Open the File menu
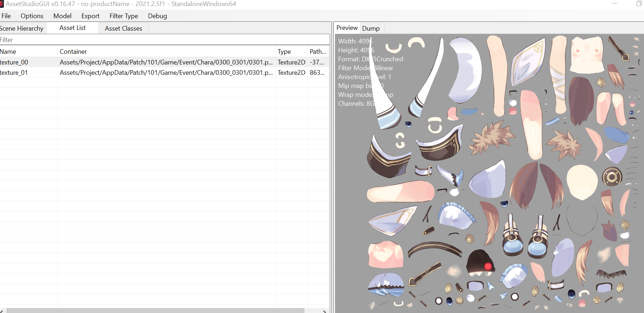This screenshot has width=644, height=313. point(6,16)
